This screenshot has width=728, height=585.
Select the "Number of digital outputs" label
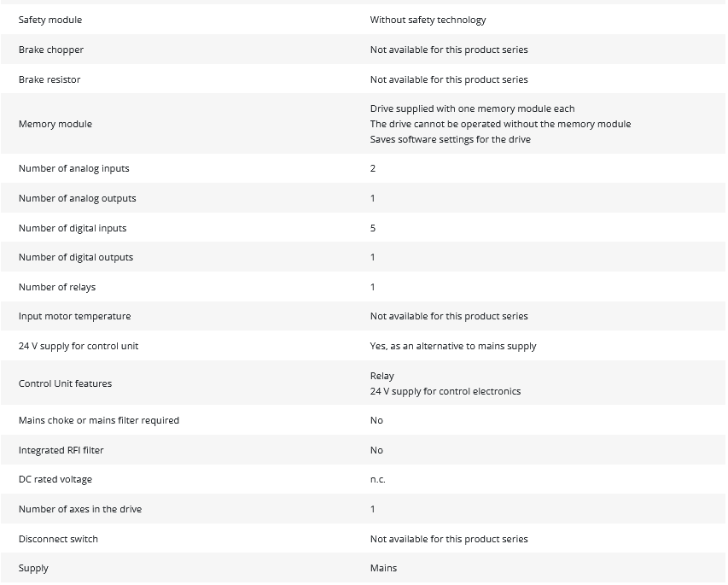76,257
